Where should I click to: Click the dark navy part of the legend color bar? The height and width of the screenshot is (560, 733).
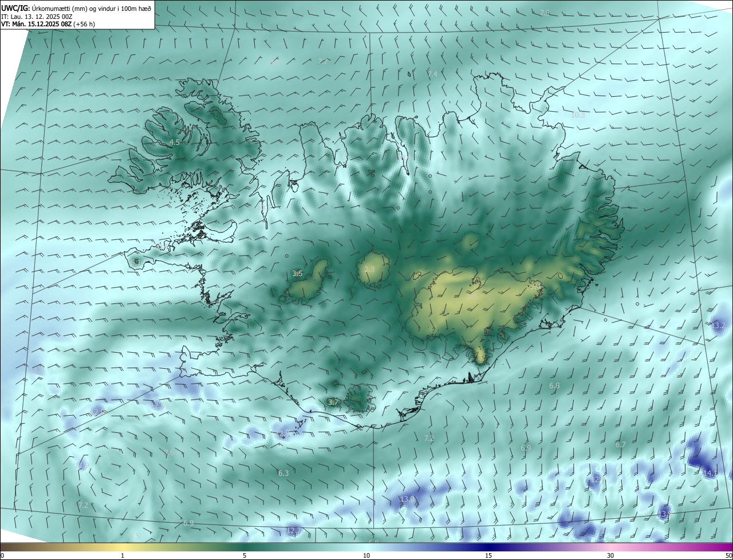click(488, 547)
